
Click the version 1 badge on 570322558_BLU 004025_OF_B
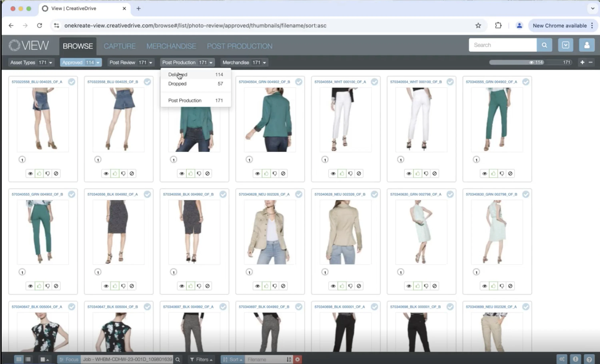[x=98, y=160]
